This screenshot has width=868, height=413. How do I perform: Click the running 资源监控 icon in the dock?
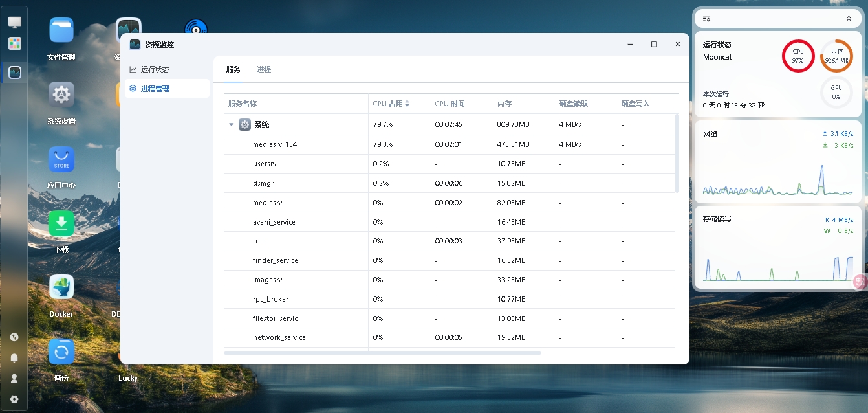click(x=14, y=73)
